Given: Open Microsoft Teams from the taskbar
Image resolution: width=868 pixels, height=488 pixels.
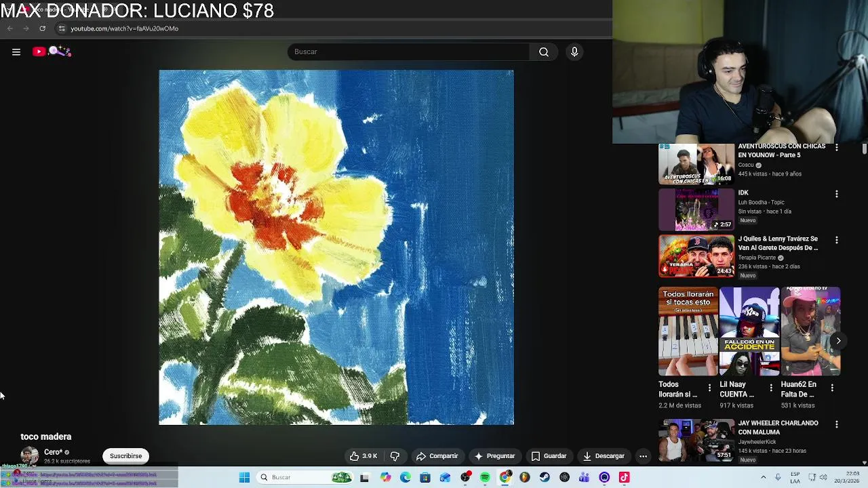Looking at the screenshot, I should pyautogui.click(x=585, y=478).
